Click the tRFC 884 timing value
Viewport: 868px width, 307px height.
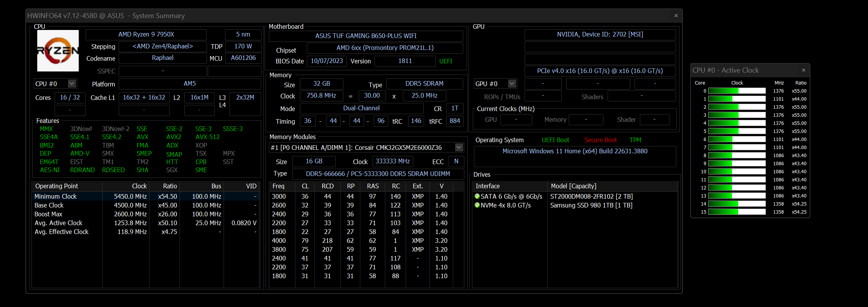[x=455, y=121]
